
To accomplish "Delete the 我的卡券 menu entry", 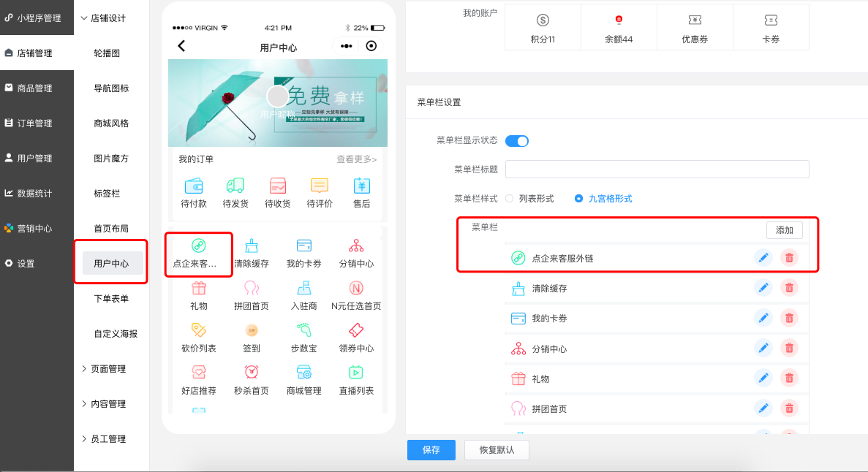I will tap(789, 318).
